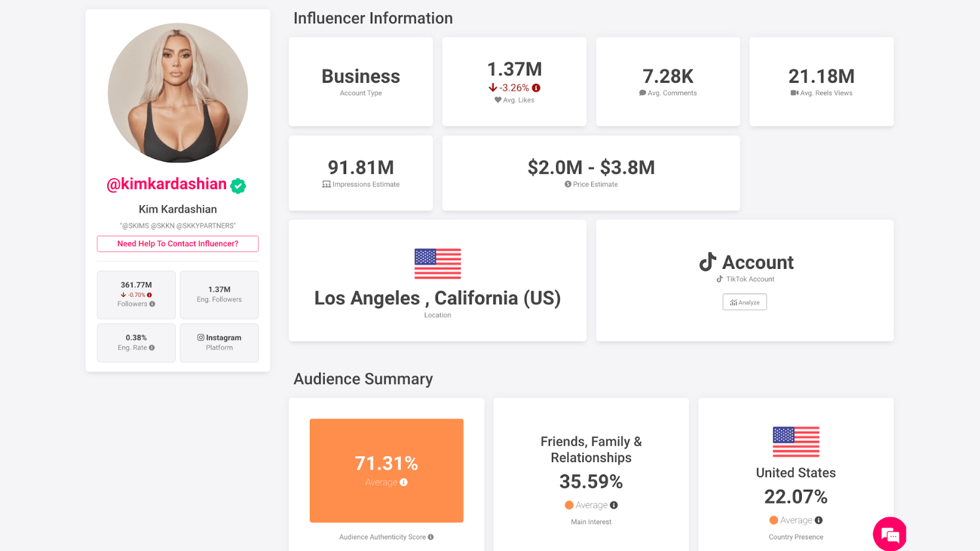Click the green verified badge next to @kimkardashian
Screen dimensions: 980x551
coord(238,186)
